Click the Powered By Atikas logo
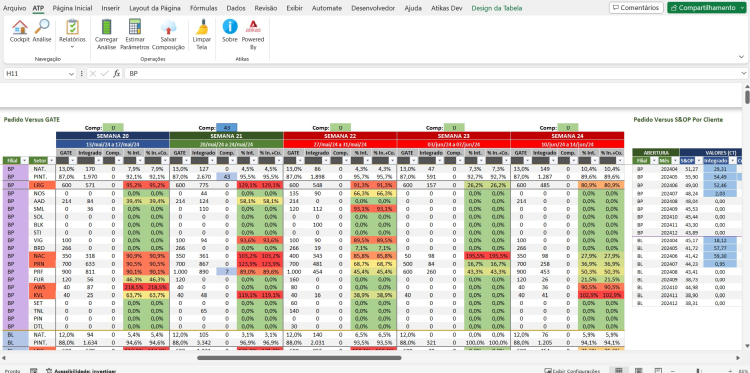Screen dimensions: 750x373 coord(253,27)
